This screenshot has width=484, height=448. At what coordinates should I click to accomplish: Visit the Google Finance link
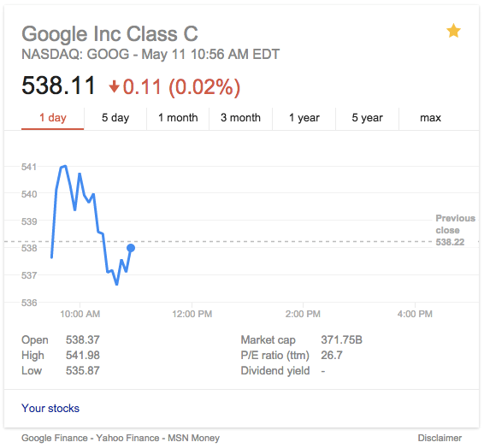(x=55, y=438)
